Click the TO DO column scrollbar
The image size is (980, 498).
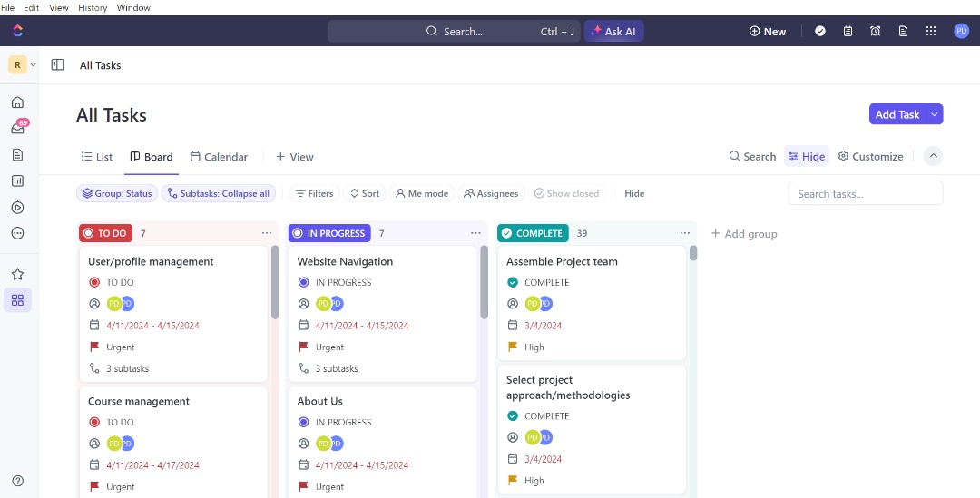coord(275,281)
